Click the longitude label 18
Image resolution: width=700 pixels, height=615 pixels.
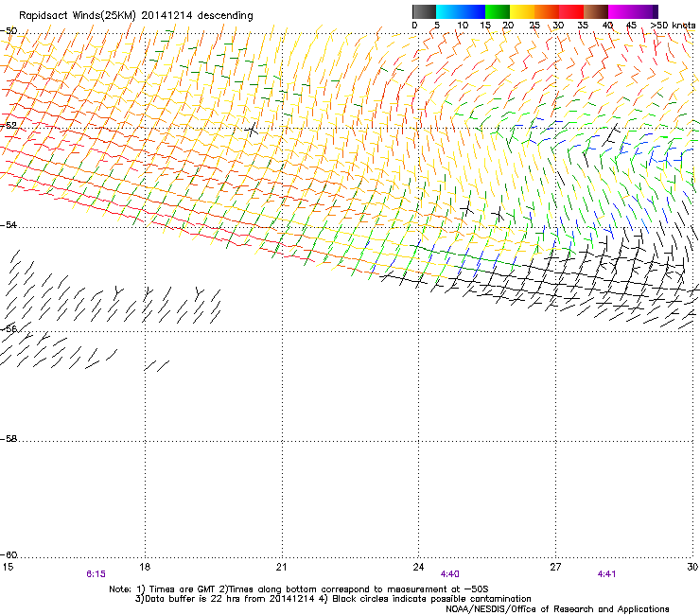[145, 567]
